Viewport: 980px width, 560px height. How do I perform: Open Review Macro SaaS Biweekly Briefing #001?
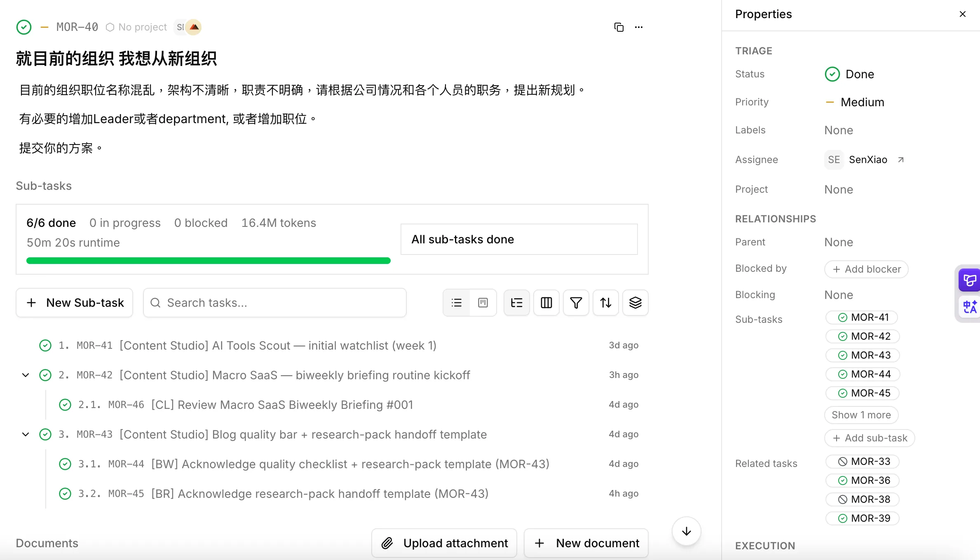282,405
